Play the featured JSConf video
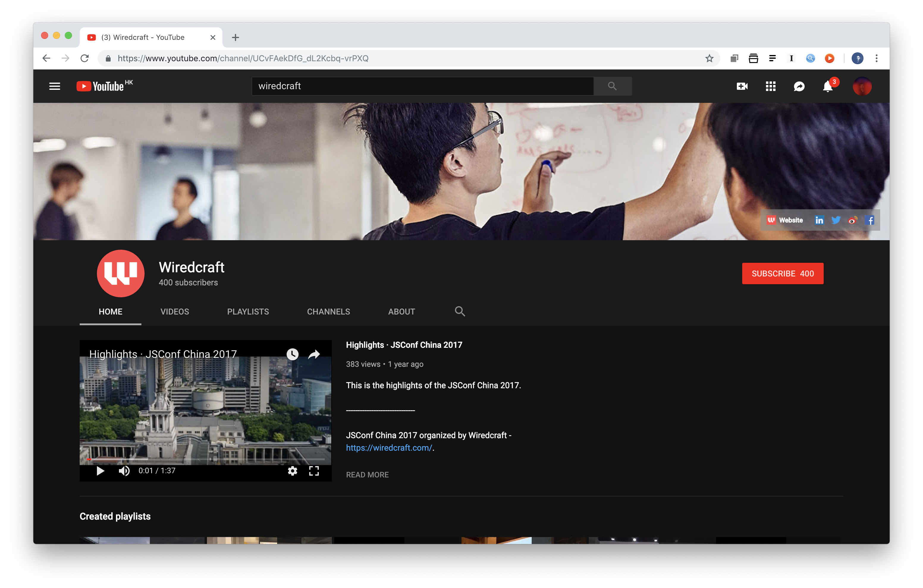923x588 pixels. click(x=100, y=471)
